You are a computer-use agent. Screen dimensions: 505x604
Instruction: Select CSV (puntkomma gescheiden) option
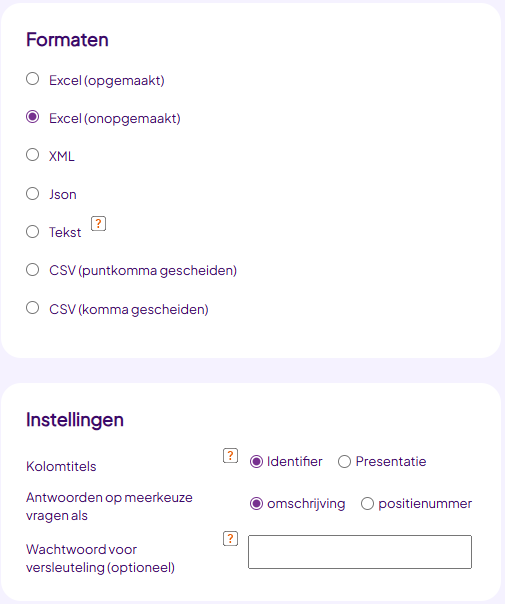pos(32,270)
